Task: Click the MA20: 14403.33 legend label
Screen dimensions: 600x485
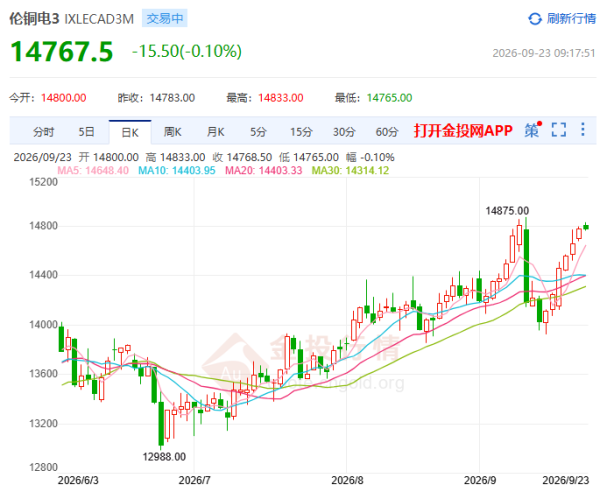Action: tap(264, 170)
